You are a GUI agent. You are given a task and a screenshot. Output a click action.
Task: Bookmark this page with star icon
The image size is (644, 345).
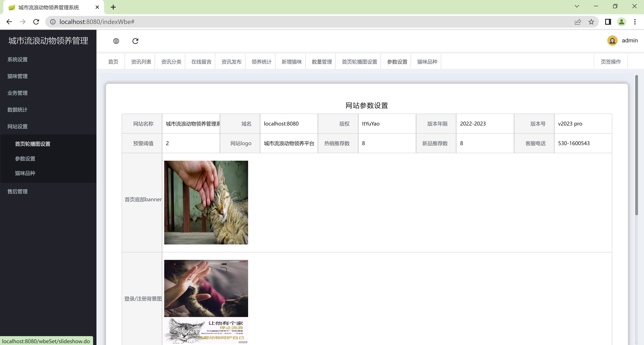point(591,22)
